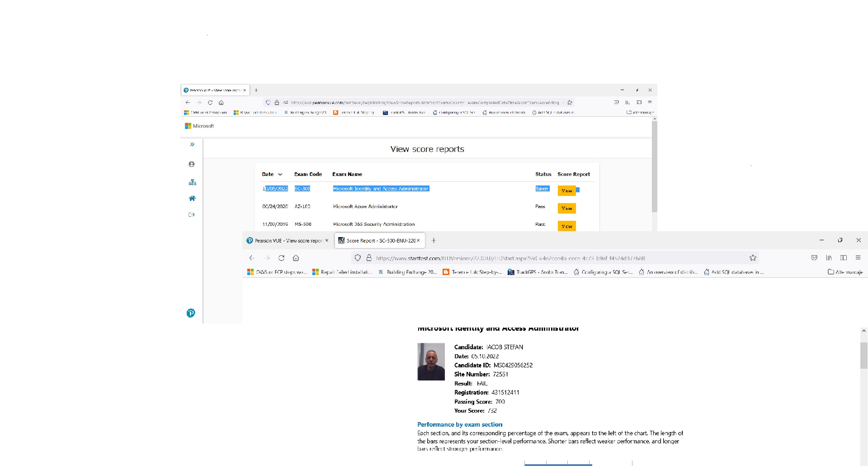This screenshot has height=466, width=868.
Task: Open Firefox home in rear browser window
Action: pyautogui.click(x=221, y=103)
